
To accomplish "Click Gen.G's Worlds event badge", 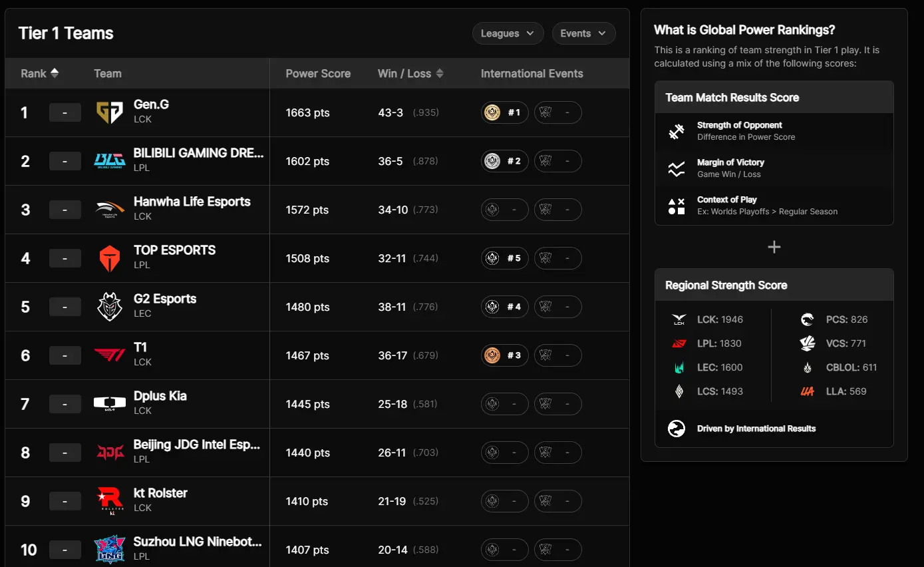I will [x=558, y=112].
